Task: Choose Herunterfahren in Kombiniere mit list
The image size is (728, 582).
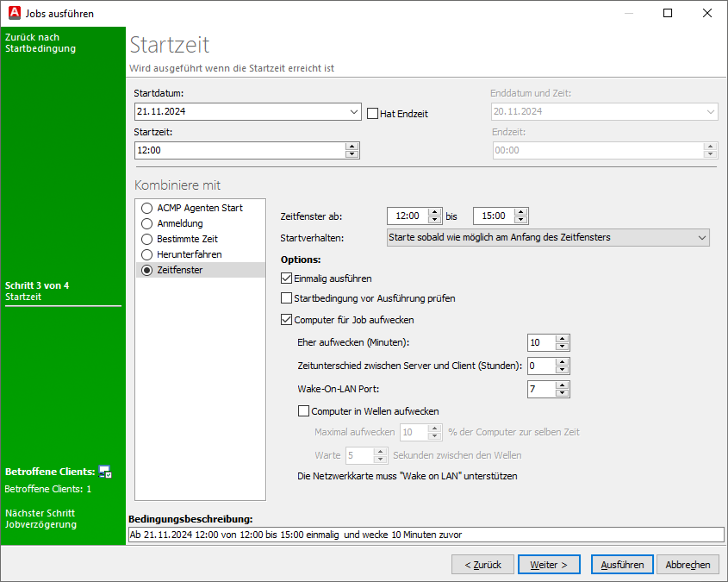Action: [147, 254]
